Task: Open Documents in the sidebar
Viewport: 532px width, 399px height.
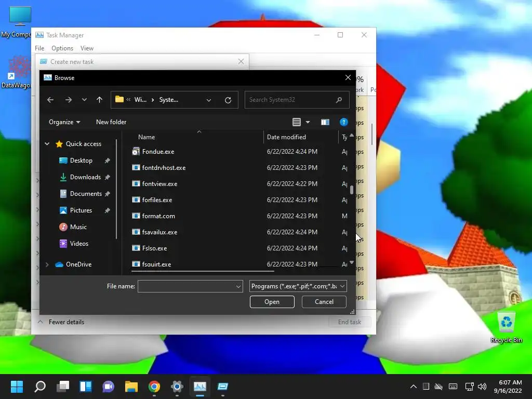Action: [x=86, y=194]
